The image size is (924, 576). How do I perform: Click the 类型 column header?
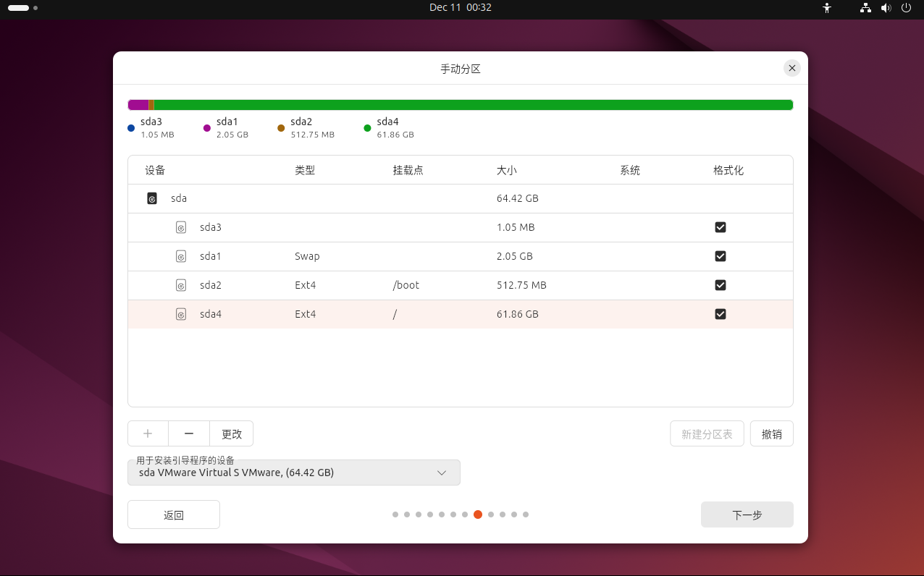click(305, 171)
